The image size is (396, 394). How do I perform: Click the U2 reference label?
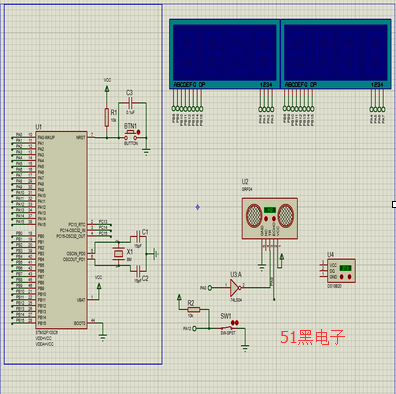pyautogui.click(x=245, y=181)
